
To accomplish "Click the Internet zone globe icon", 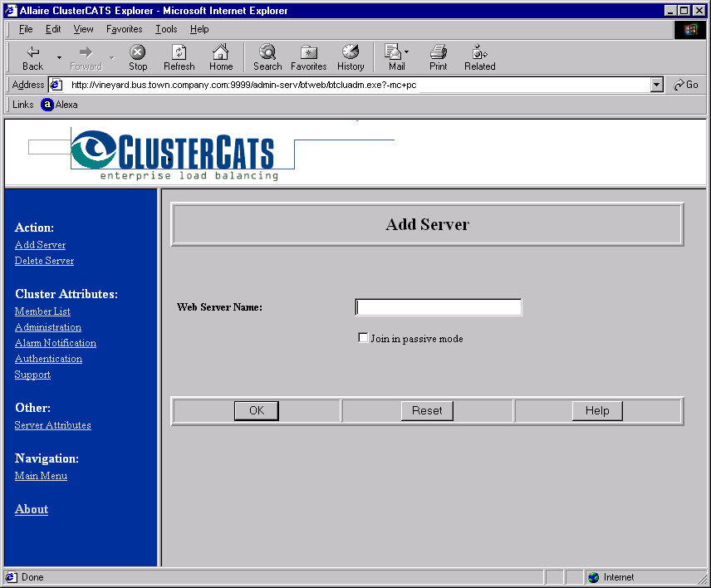I will tap(594, 577).
